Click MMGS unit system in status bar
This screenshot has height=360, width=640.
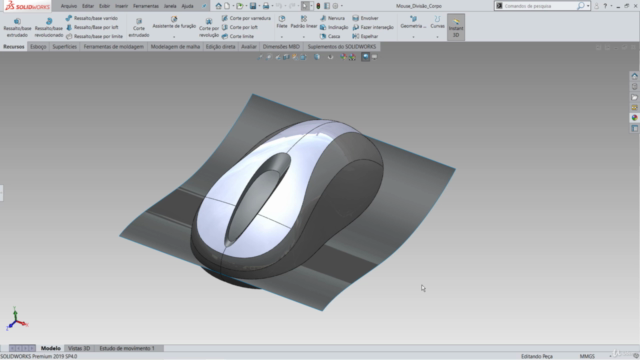pos(587,356)
